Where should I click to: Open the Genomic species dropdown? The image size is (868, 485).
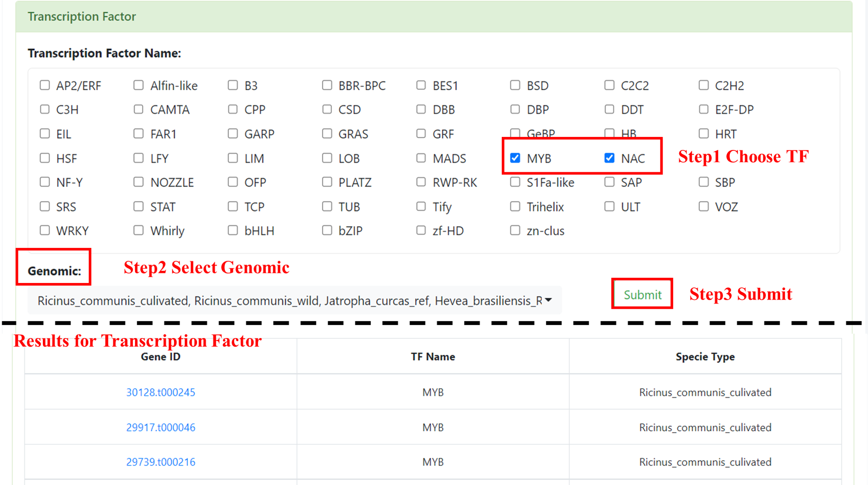click(x=288, y=300)
